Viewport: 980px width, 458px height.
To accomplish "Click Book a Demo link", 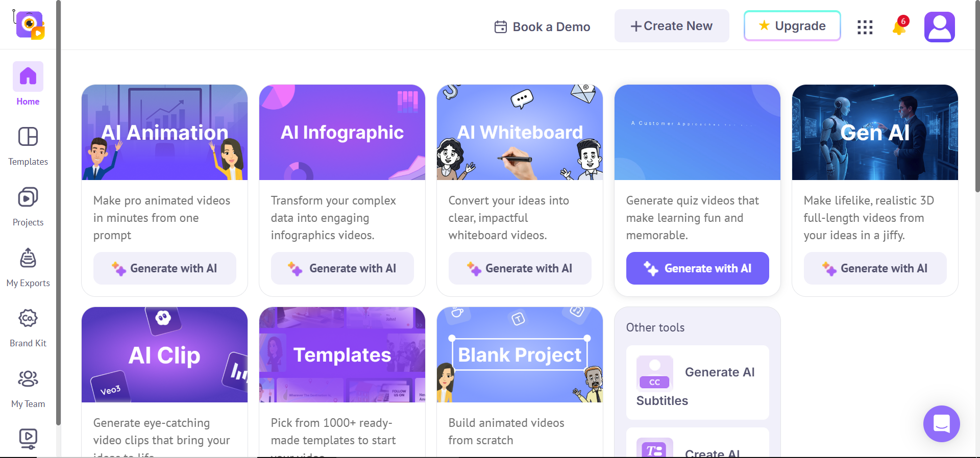I will pos(543,27).
